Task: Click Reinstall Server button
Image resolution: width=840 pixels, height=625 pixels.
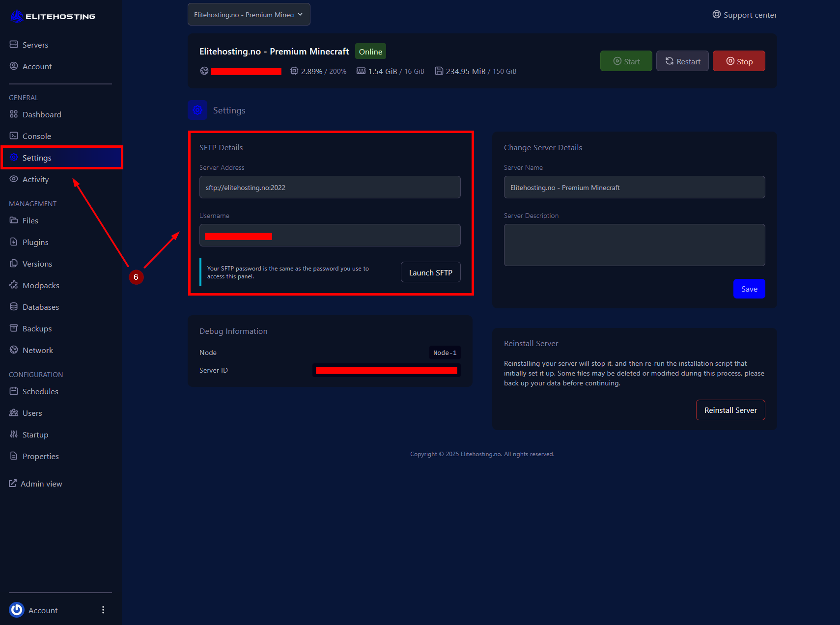Action: pyautogui.click(x=730, y=410)
